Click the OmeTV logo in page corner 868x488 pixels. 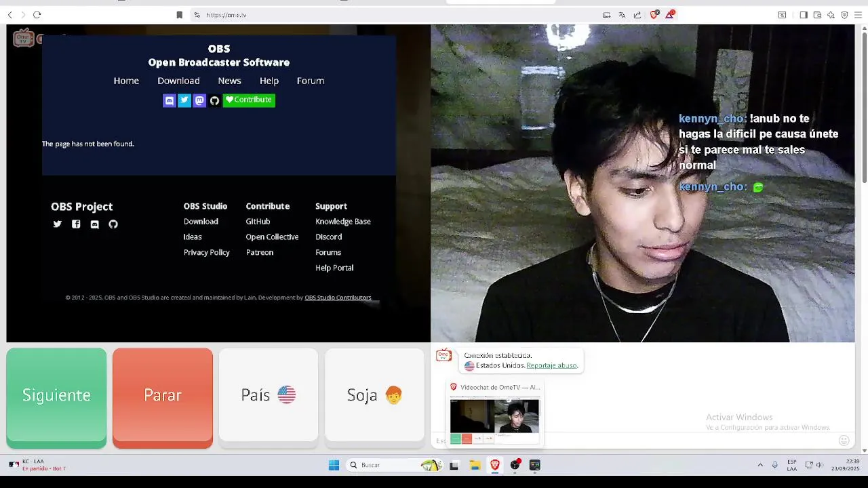click(23, 39)
